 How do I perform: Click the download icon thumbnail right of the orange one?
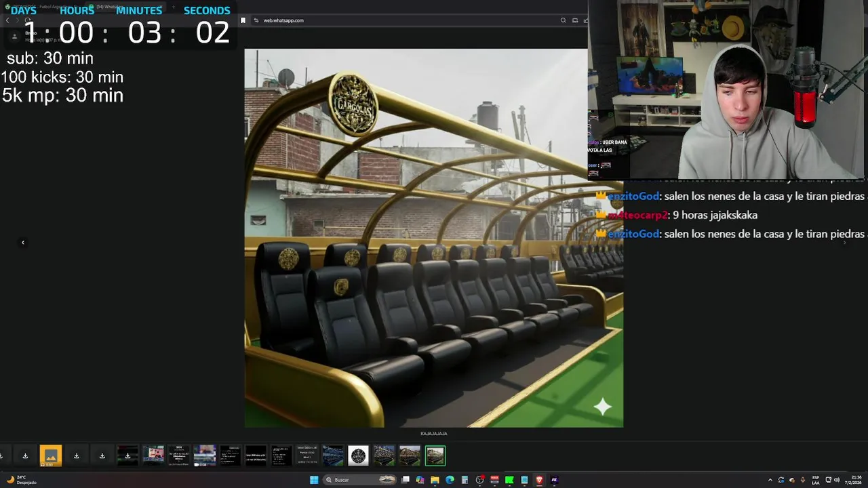click(77, 455)
